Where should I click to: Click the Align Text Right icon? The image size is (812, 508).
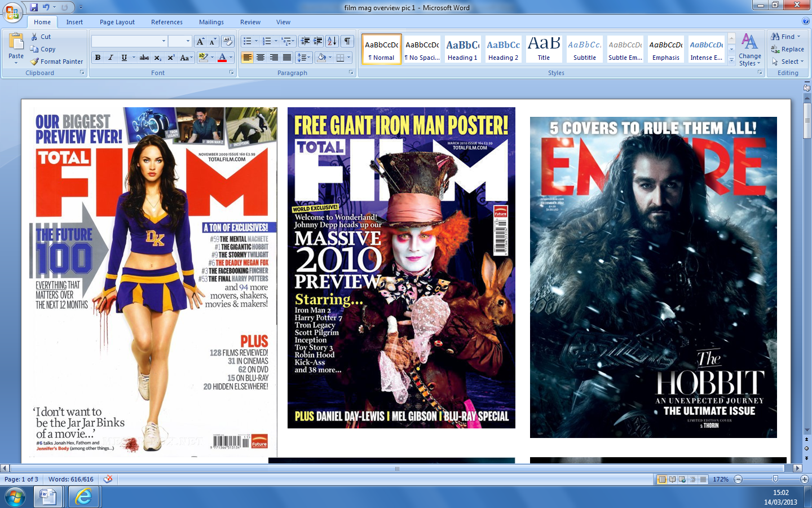(x=274, y=58)
